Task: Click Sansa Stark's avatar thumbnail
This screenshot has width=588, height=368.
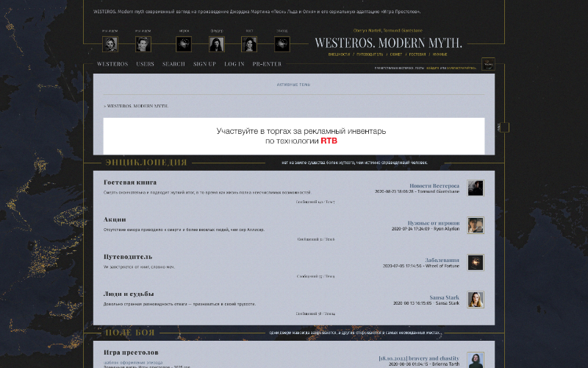Action: click(476, 300)
